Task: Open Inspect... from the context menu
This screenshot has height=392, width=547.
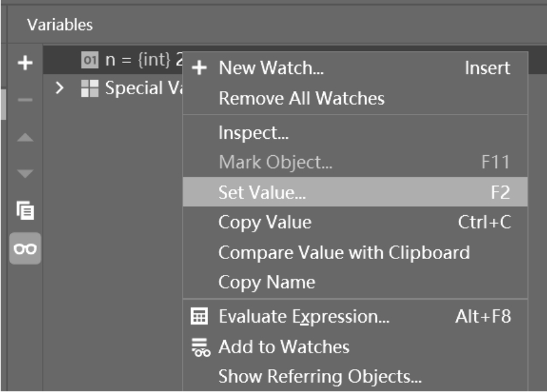Action: tap(254, 133)
